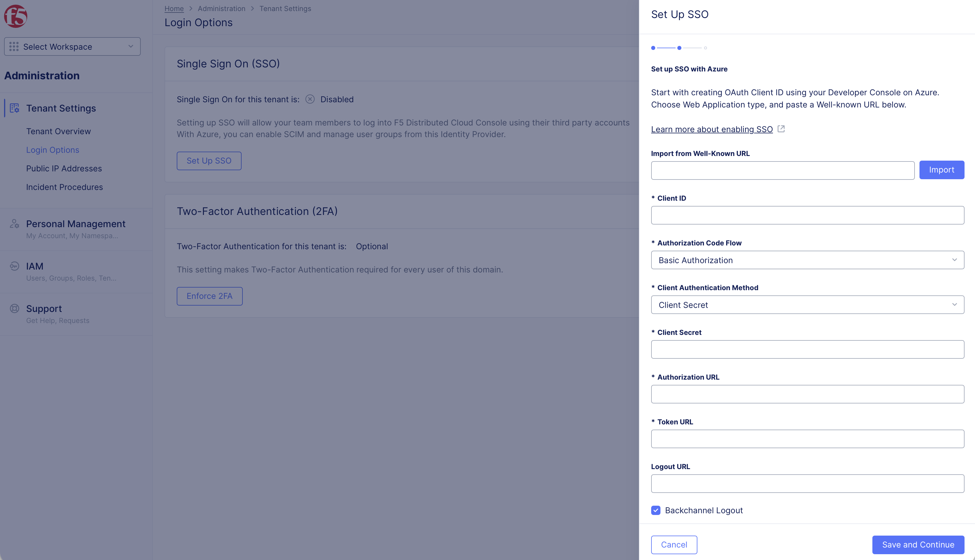Image resolution: width=975 pixels, height=560 pixels.
Task: Open Public IP Addresses page
Action: [x=64, y=168]
